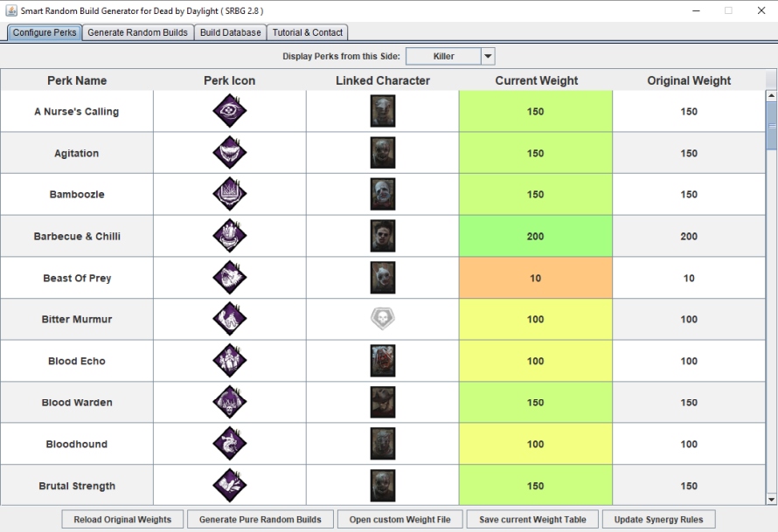Viewport: 778px width, 532px height.
Task: Select the 'A Nurse's Calling' perk name
Action: tap(77, 111)
